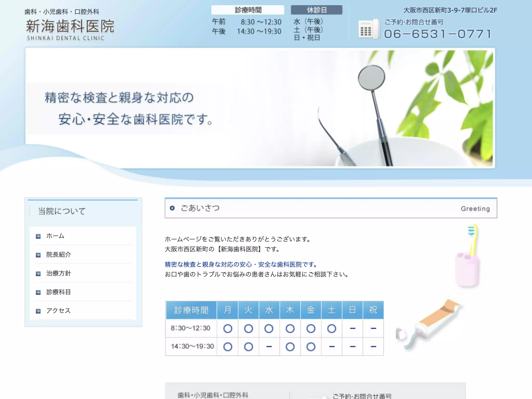Click the 月 column header in schedule
532x399 pixels.
pos(228,310)
